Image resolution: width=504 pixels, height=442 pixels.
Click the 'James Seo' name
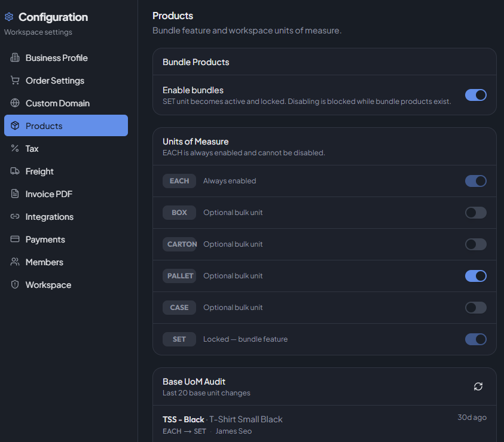coord(233,431)
